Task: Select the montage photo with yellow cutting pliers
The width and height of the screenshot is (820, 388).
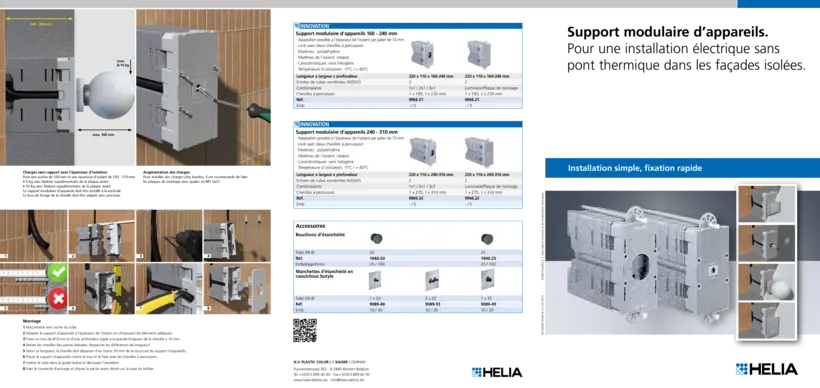Action: [169, 288]
